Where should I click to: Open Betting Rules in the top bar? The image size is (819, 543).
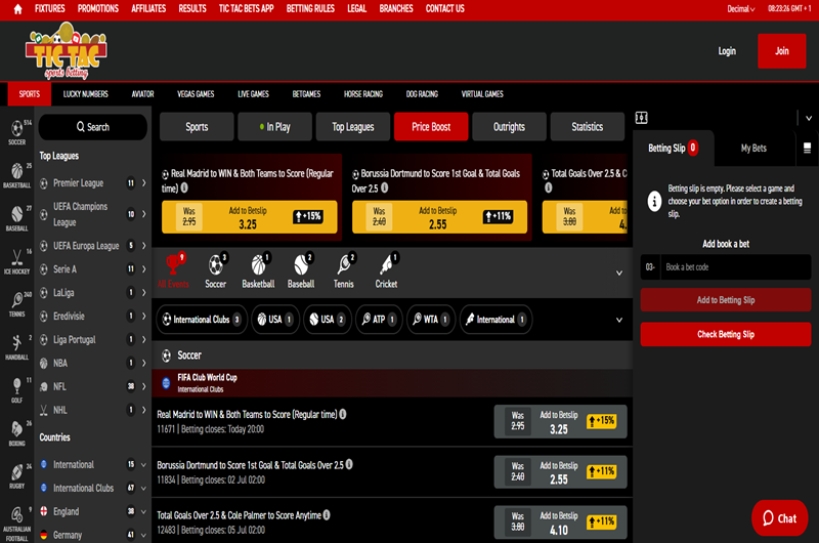coord(310,9)
